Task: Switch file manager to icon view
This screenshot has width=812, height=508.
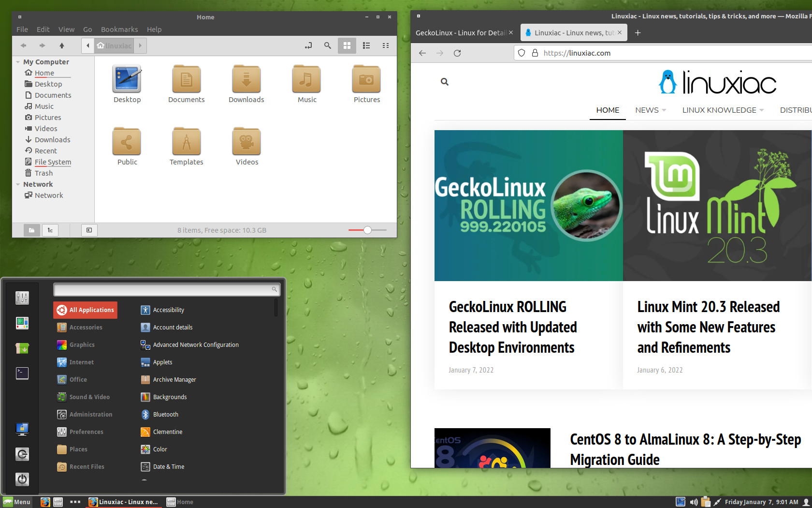Action: coord(347,45)
